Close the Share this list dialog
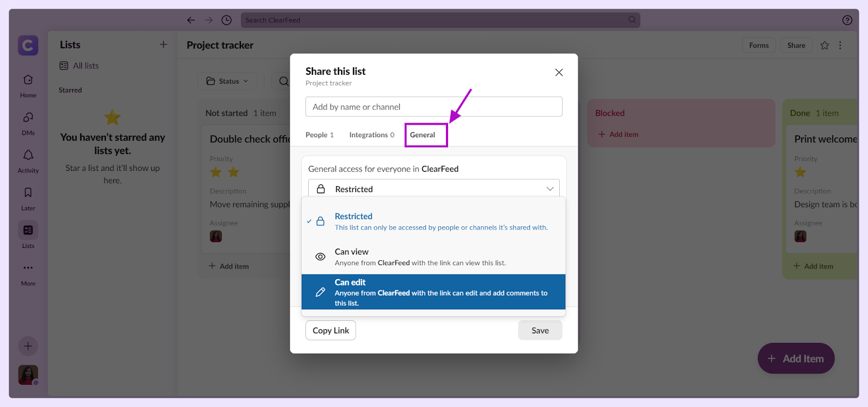 (559, 72)
